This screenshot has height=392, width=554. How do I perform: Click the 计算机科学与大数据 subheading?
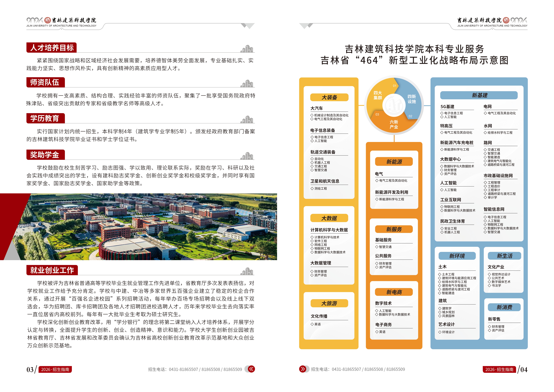point(329,230)
